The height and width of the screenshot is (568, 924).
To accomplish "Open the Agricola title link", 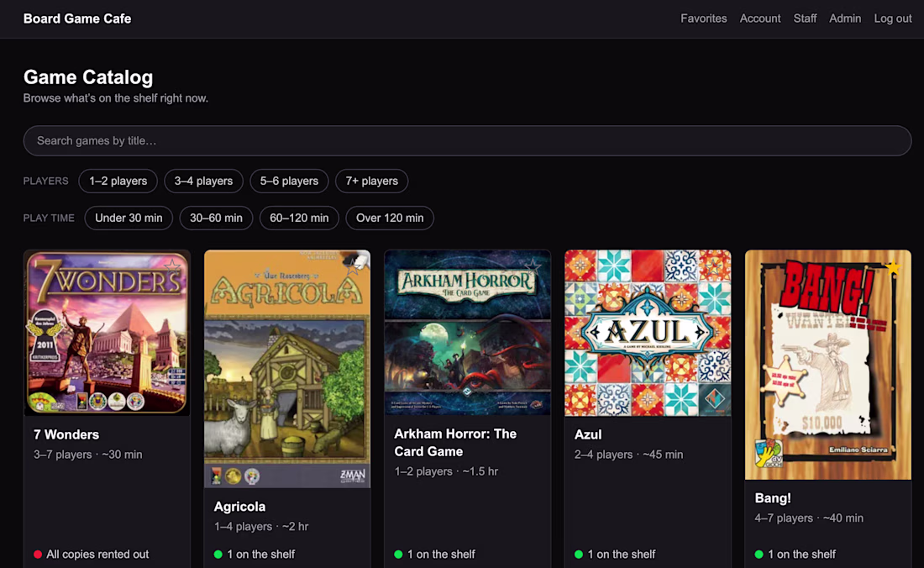I will tap(240, 507).
